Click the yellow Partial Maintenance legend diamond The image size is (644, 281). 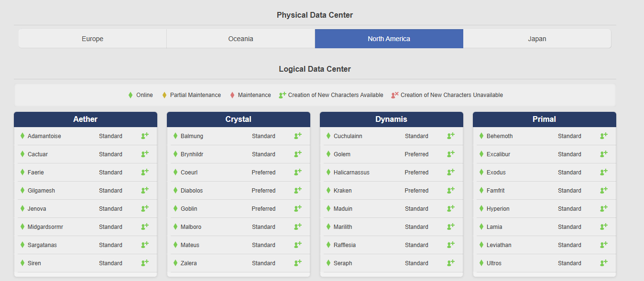[164, 95]
